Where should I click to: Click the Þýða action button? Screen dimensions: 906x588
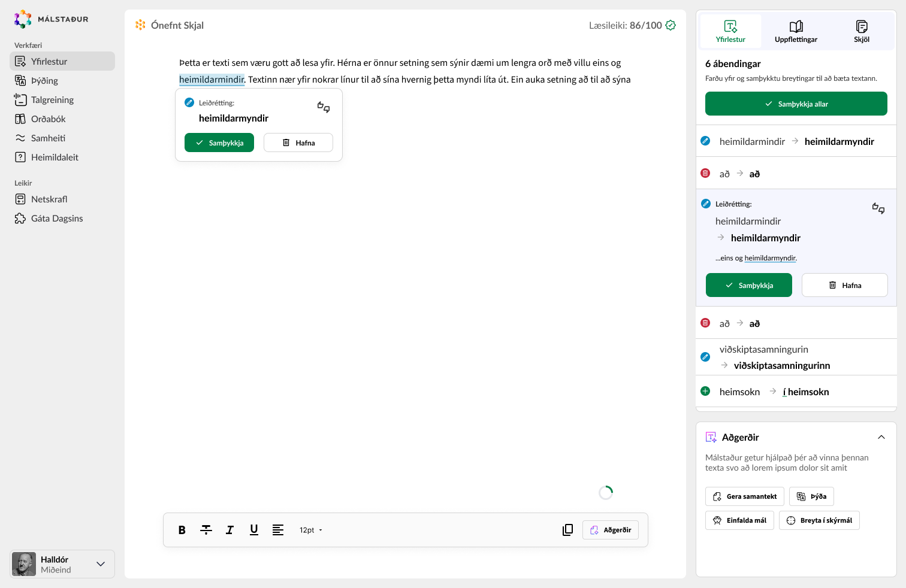pos(812,496)
